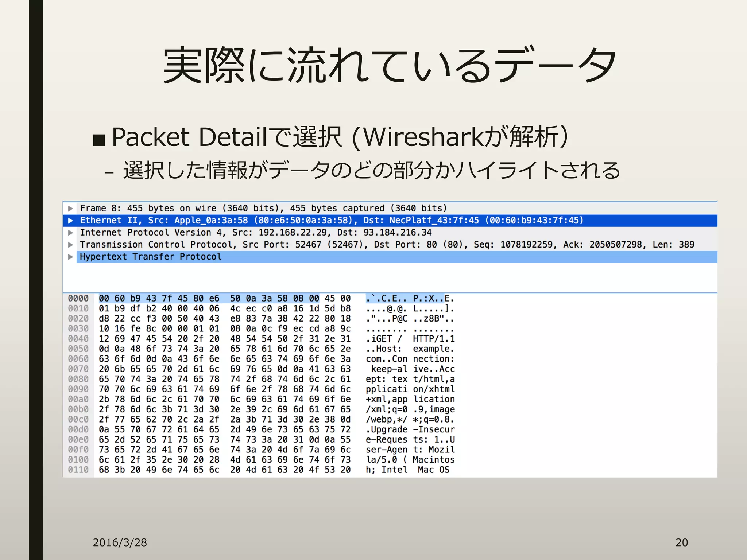Click ASCII text 'pplicati'
Image resolution: width=747 pixels, height=560 pixels.
tap(387, 389)
